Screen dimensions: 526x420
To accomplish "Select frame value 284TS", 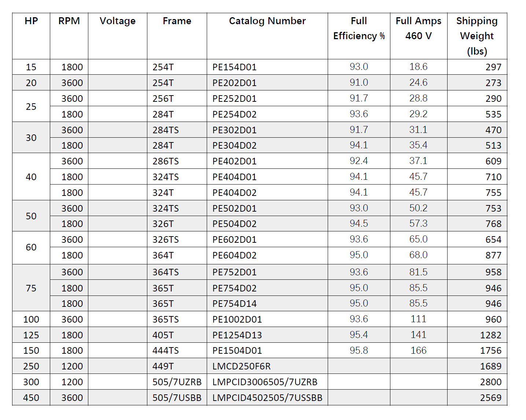I will (166, 130).
